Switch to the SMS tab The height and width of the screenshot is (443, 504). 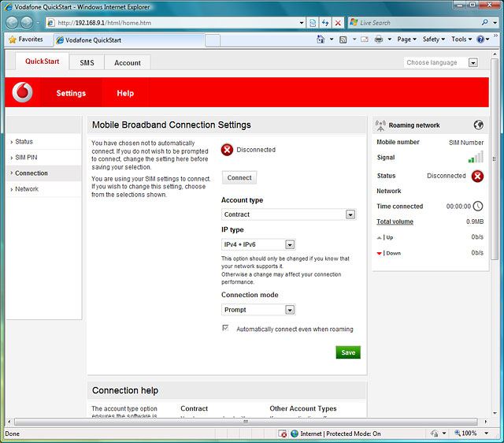87,63
